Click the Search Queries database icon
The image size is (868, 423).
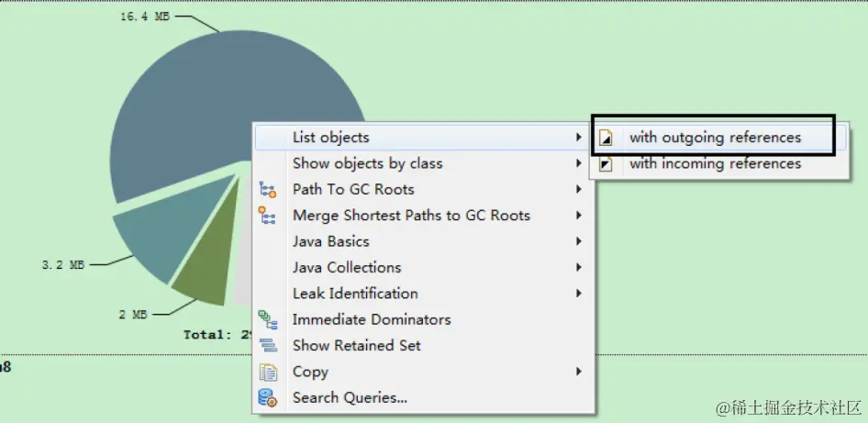tap(268, 398)
